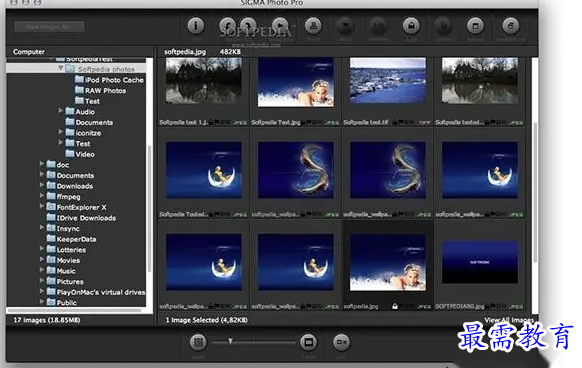The width and height of the screenshot is (582, 368).
Task: Switch to small thumbnail grid view
Action: (198, 342)
